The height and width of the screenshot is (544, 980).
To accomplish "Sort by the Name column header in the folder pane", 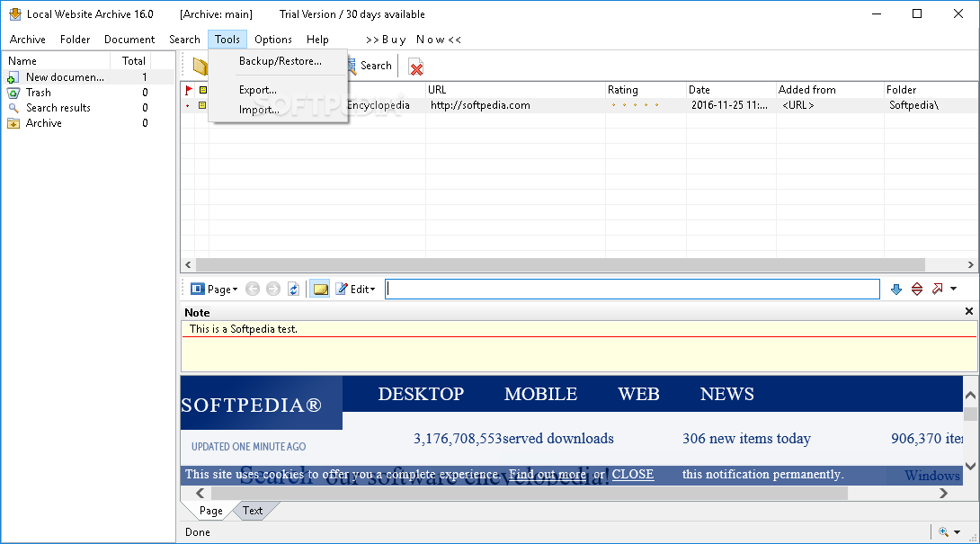I will click(x=58, y=60).
